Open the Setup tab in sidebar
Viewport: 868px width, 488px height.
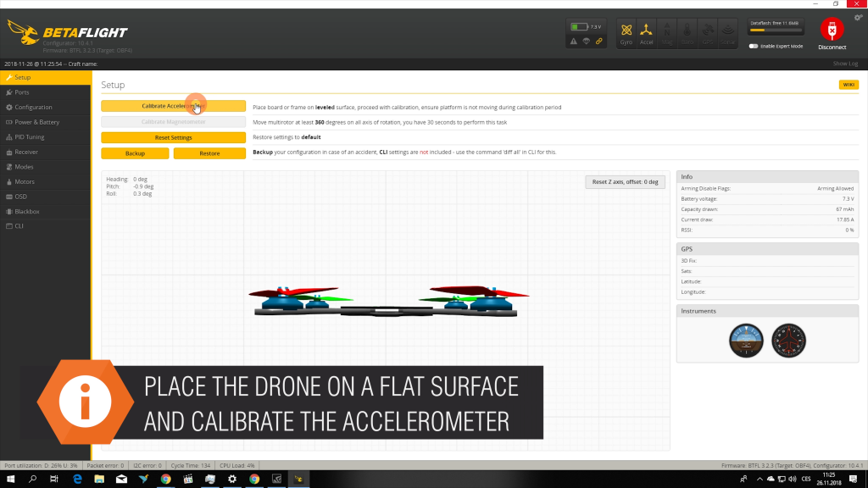pos(46,77)
